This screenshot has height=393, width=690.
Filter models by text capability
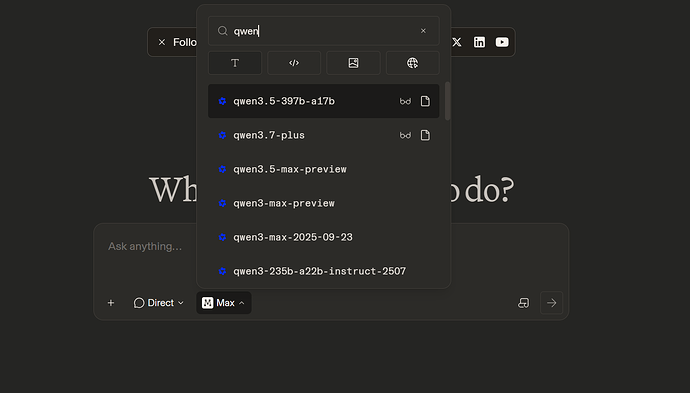235,63
